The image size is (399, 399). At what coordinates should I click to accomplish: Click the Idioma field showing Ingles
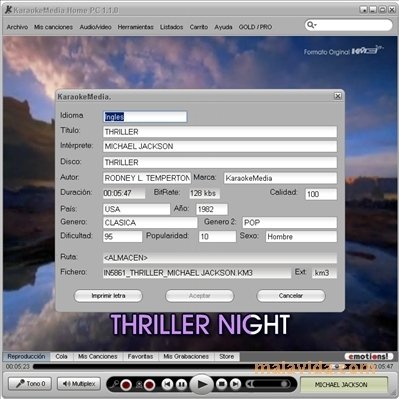click(145, 117)
